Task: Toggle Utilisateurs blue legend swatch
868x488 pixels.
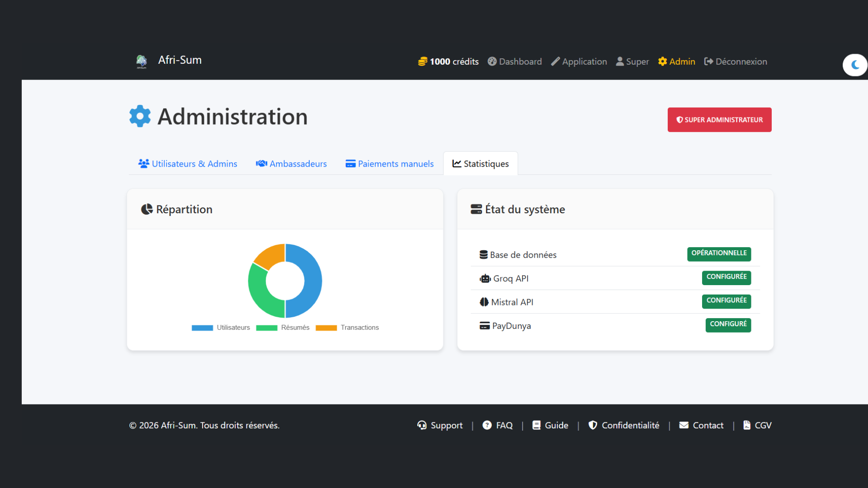Action: tap(202, 328)
